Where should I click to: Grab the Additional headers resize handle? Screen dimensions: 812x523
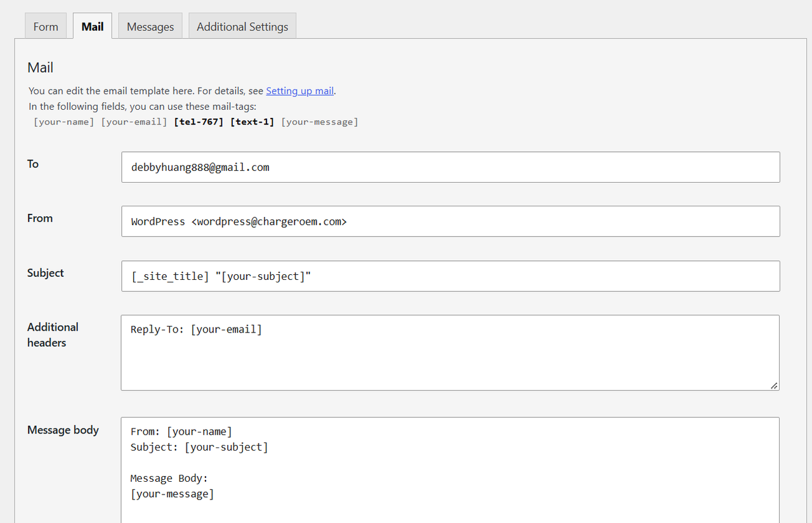(x=774, y=385)
